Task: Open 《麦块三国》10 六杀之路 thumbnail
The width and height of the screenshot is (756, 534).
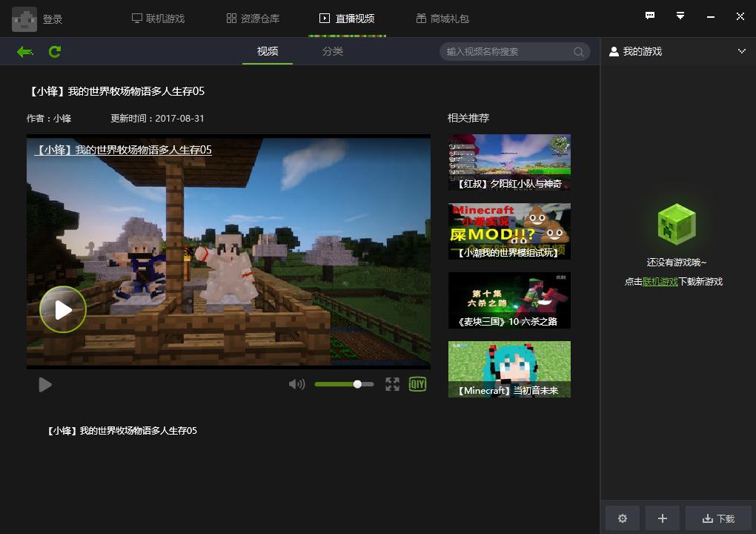Action: [509, 300]
